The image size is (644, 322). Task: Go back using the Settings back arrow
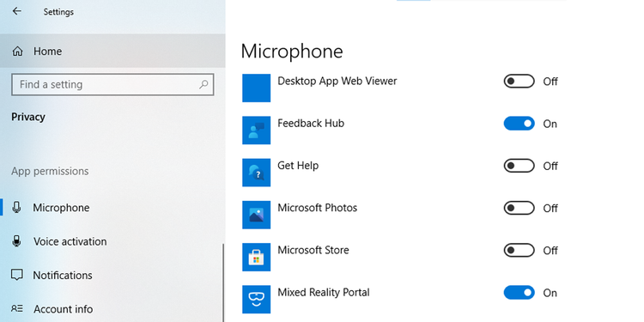click(17, 11)
